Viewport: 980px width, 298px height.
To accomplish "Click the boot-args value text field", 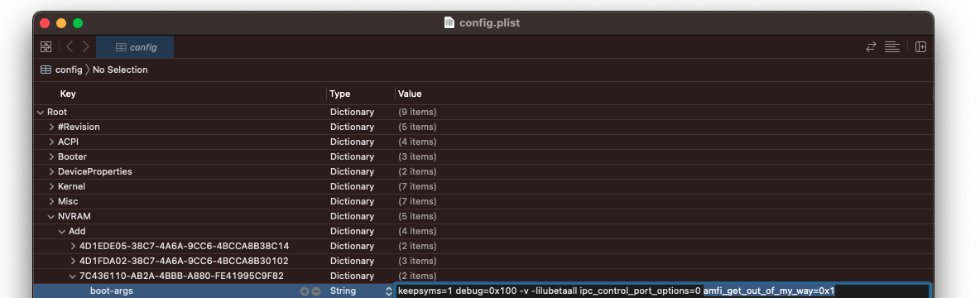I will point(662,291).
